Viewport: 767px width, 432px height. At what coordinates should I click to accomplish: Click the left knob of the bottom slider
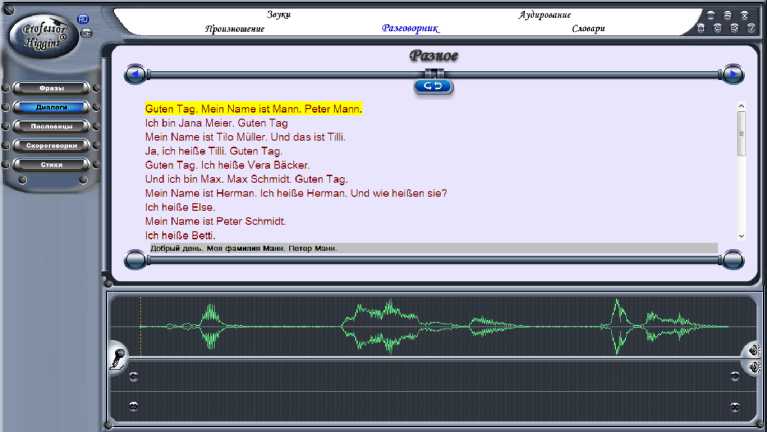coord(135,259)
